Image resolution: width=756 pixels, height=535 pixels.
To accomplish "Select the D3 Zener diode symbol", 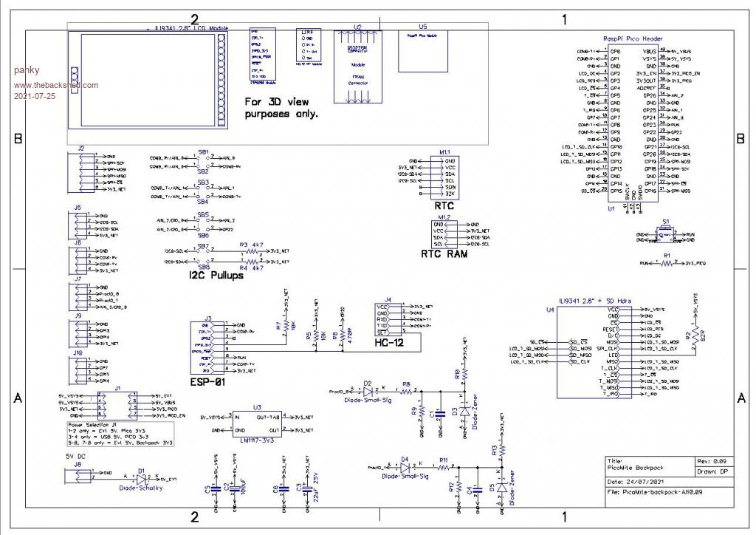I will 464,409.
